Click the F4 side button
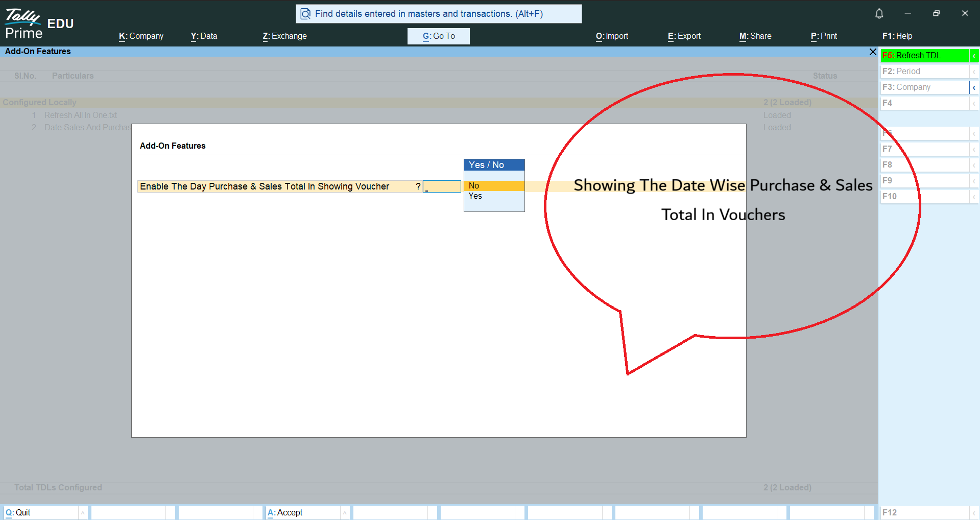980x520 pixels. (x=924, y=103)
